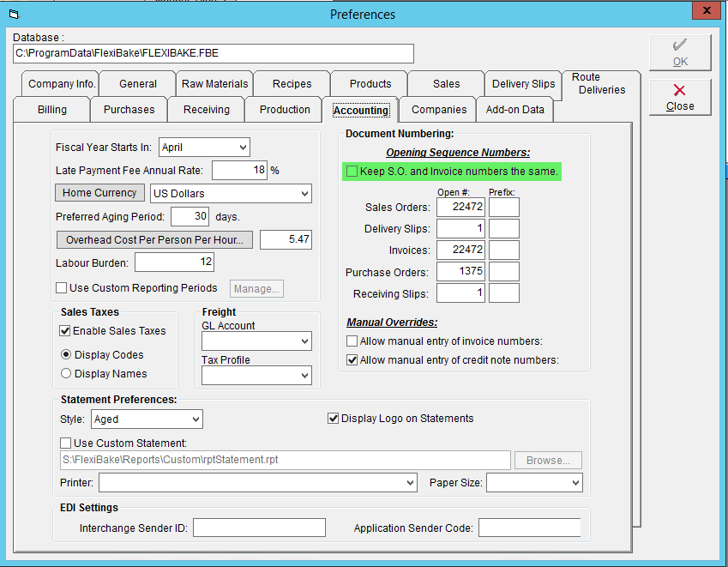Open the Products tab

point(370,84)
